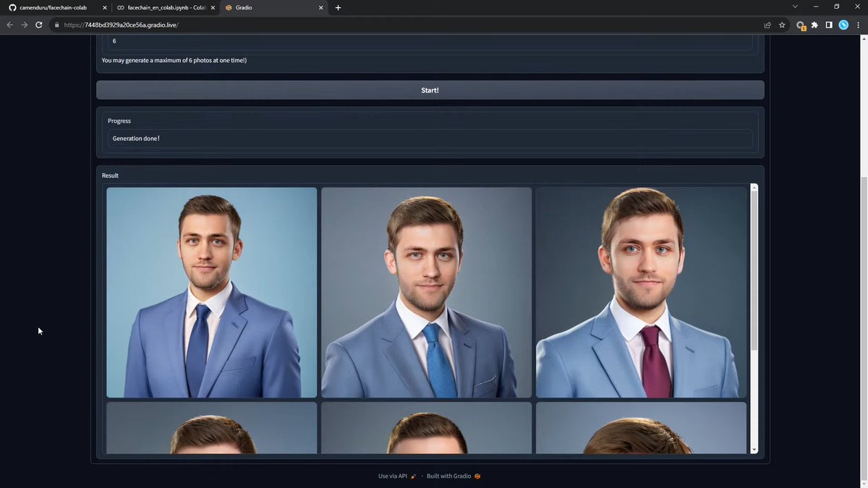Image resolution: width=868 pixels, height=488 pixels.
Task: Reload the Gradio page
Action: pos(38,25)
